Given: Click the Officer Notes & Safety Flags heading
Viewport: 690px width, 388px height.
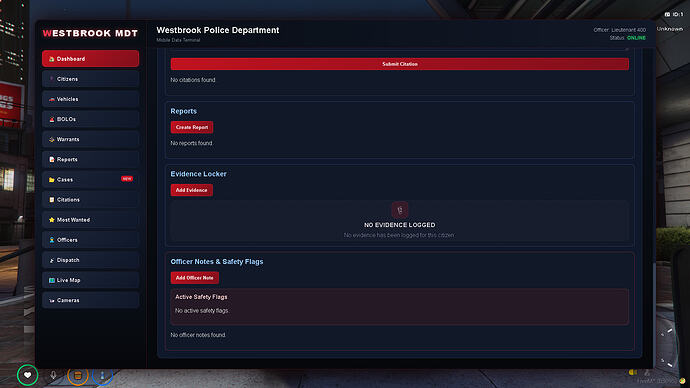Looking at the screenshot, I should [217, 261].
